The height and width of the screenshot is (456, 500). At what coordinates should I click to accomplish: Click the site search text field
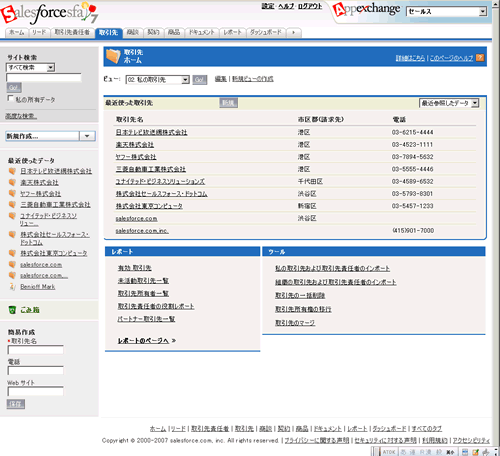coord(44,78)
